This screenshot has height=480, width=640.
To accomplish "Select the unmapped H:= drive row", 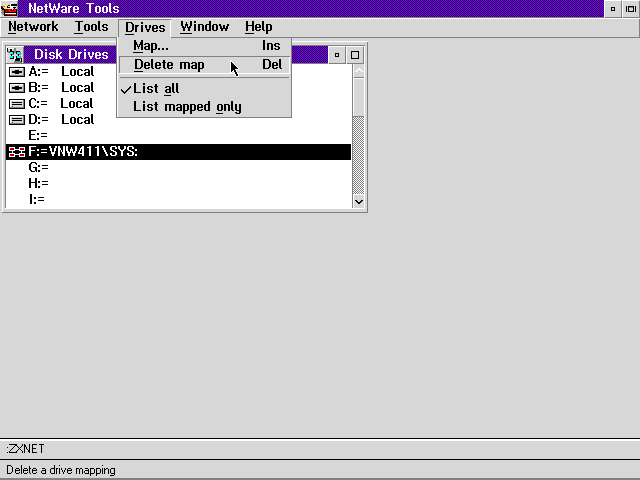I will 178,184.
